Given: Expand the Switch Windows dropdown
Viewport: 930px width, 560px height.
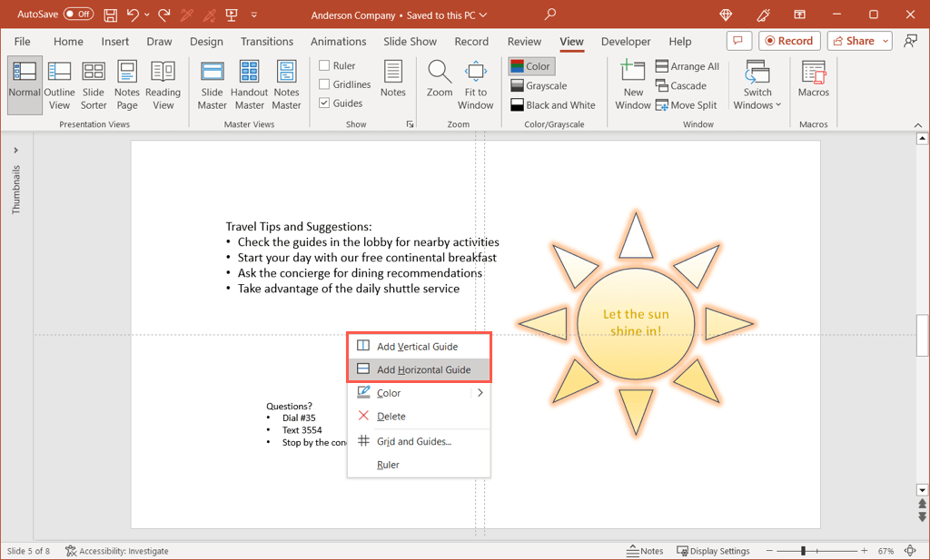Looking at the screenshot, I should pos(757,86).
